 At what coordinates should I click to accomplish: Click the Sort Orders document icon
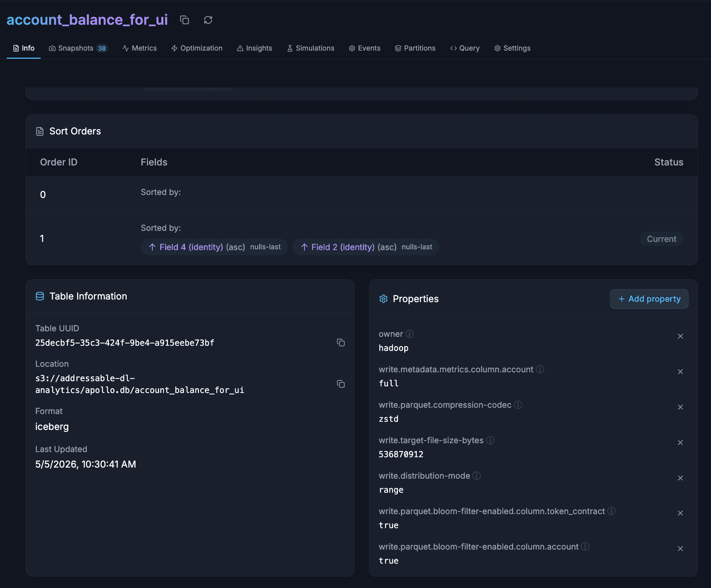[x=40, y=131]
